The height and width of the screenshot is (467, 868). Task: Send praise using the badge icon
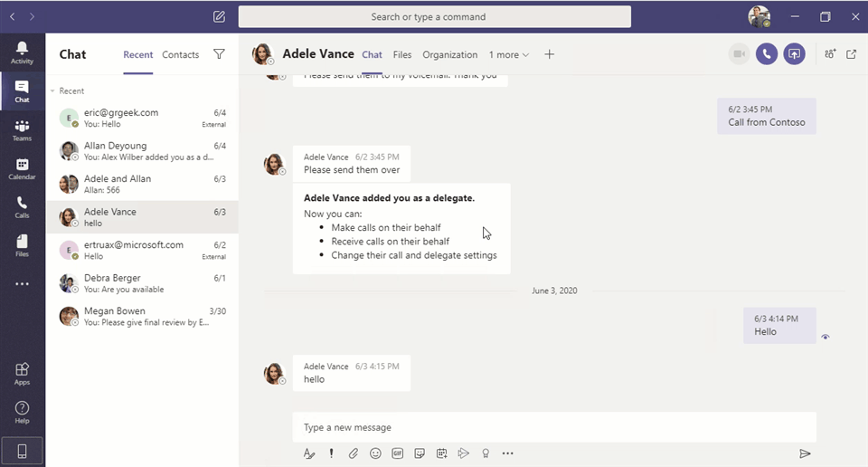coord(486,453)
